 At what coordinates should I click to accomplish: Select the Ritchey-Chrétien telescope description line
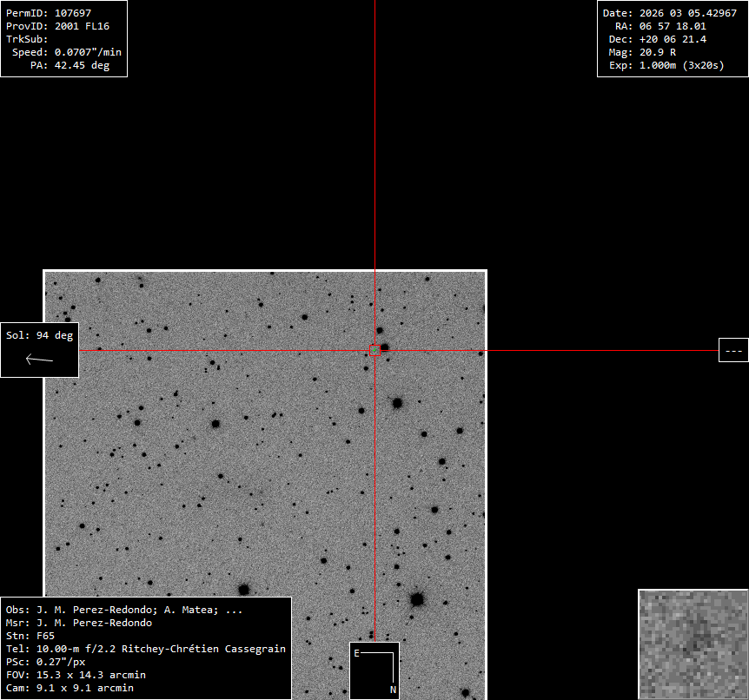(161, 649)
